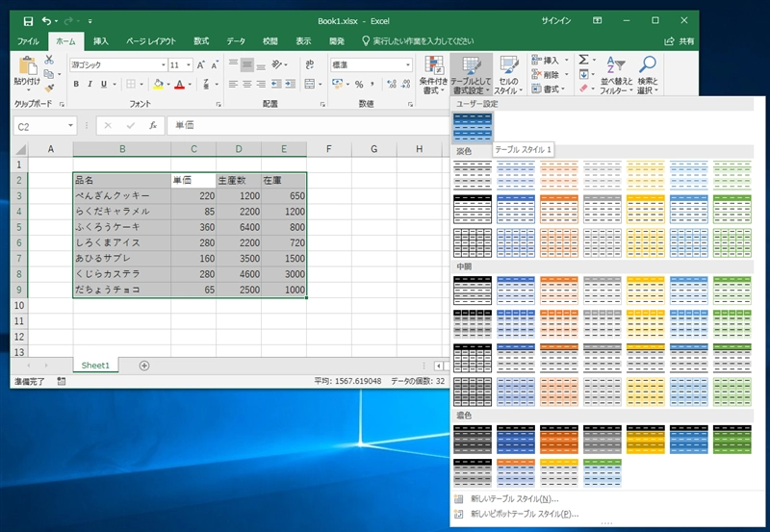Select black dark table style in last section

point(473,440)
